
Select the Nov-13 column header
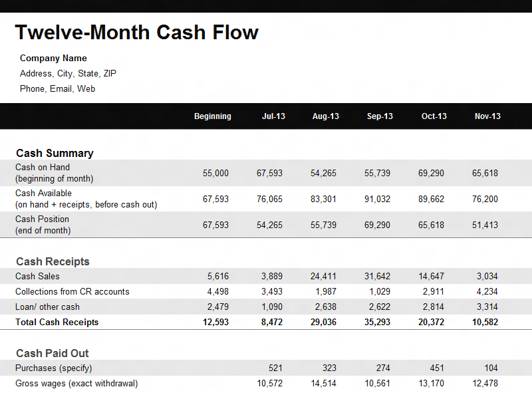click(487, 116)
